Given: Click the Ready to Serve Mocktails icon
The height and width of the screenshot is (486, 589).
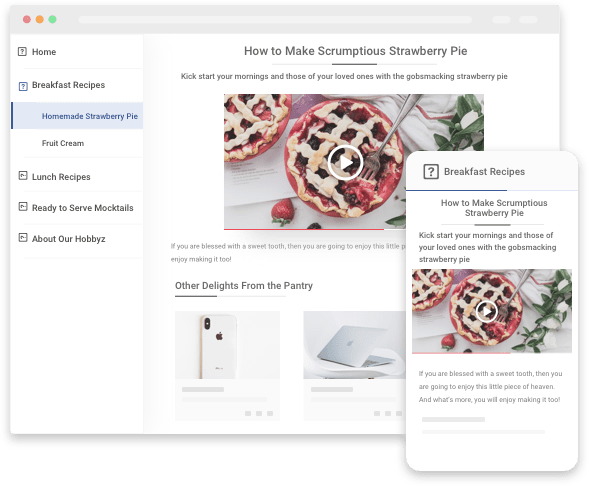Looking at the screenshot, I should [x=23, y=207].
